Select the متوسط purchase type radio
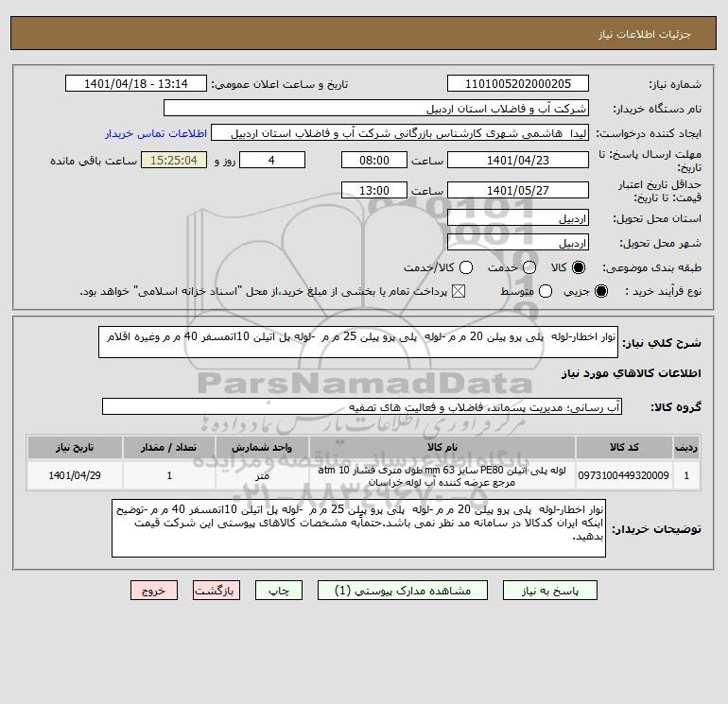Viewport: 728px width, 704px height. coord(546,291)
